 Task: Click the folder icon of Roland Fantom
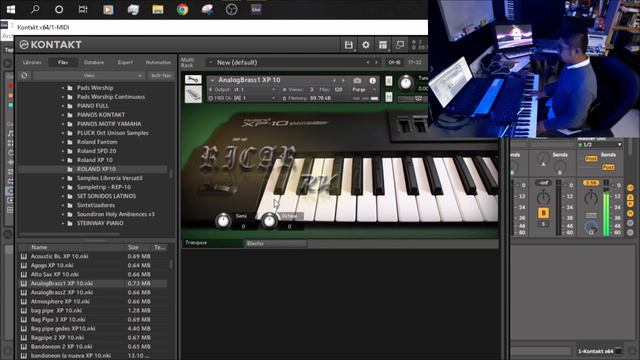pyautogui.click(x=70, y=142)
